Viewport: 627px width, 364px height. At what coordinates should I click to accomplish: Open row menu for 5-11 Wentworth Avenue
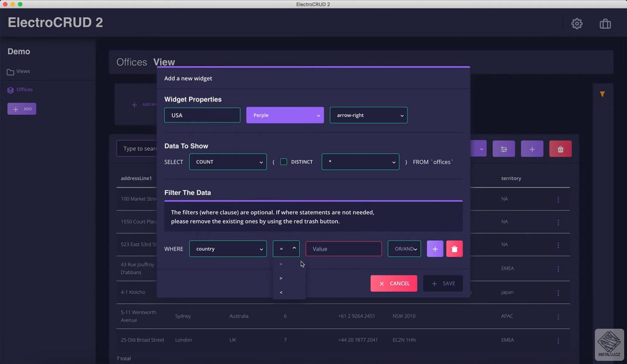tap(558, 317)
